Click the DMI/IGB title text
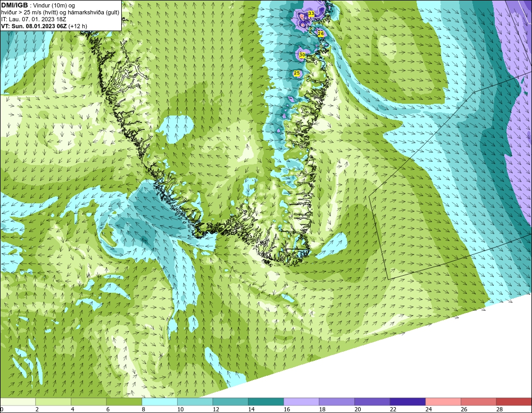 coord(14,5)
